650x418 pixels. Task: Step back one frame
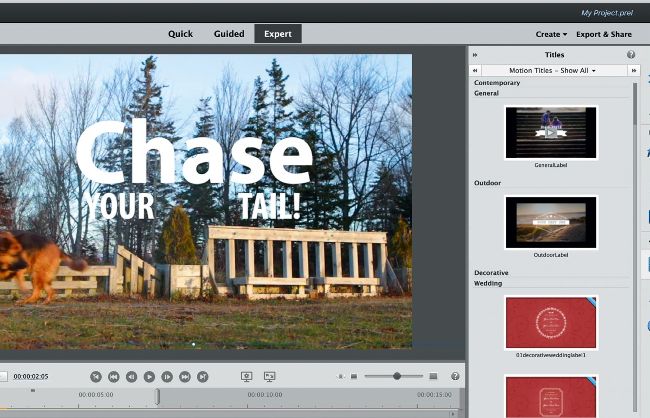click(131, 376)
